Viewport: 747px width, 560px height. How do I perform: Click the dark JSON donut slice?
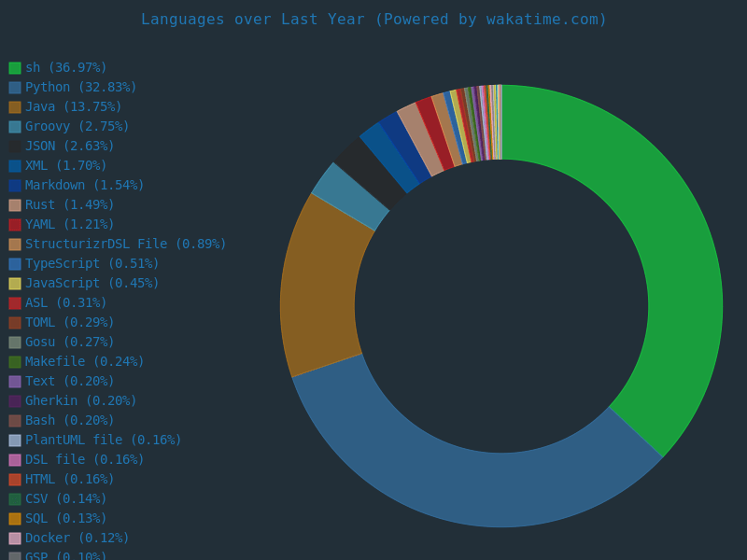[371, 173]
